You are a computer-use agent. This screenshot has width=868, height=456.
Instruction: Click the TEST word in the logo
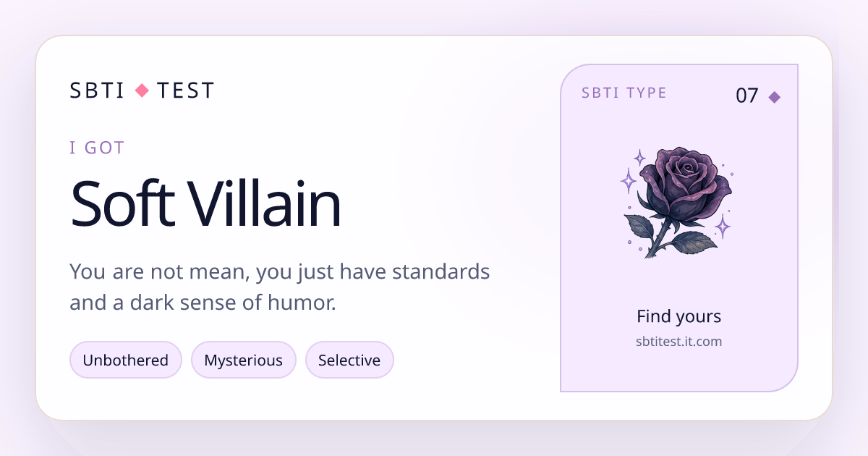click(186, 90)
